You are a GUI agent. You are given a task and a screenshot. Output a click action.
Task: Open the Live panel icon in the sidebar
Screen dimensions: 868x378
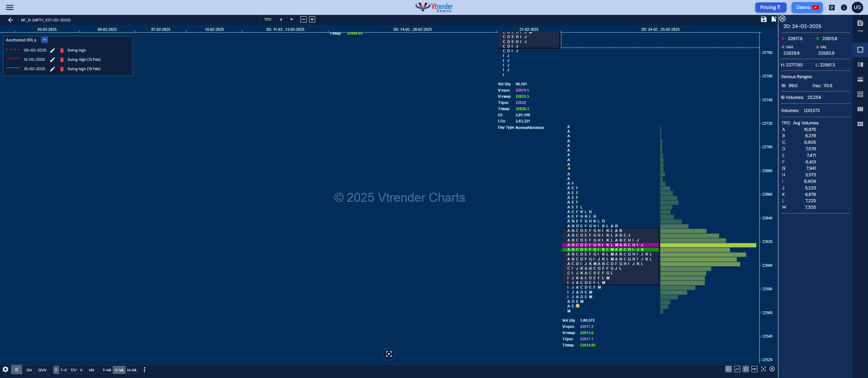[860, 25]
